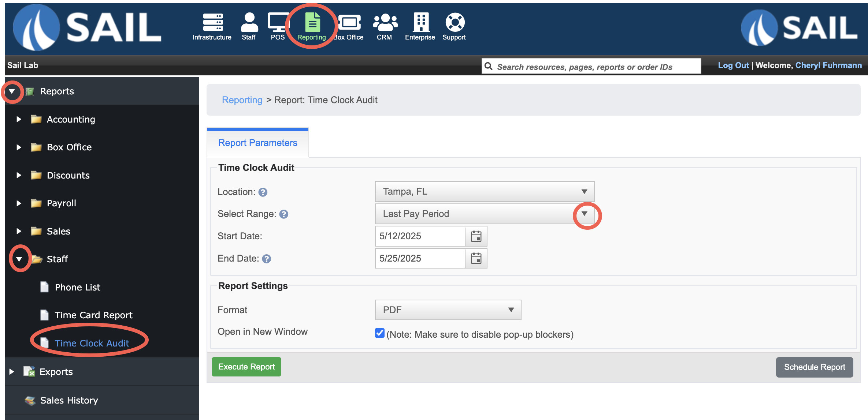Open the Staff person icon
The image size is (868, 420).
click(249, 23)
